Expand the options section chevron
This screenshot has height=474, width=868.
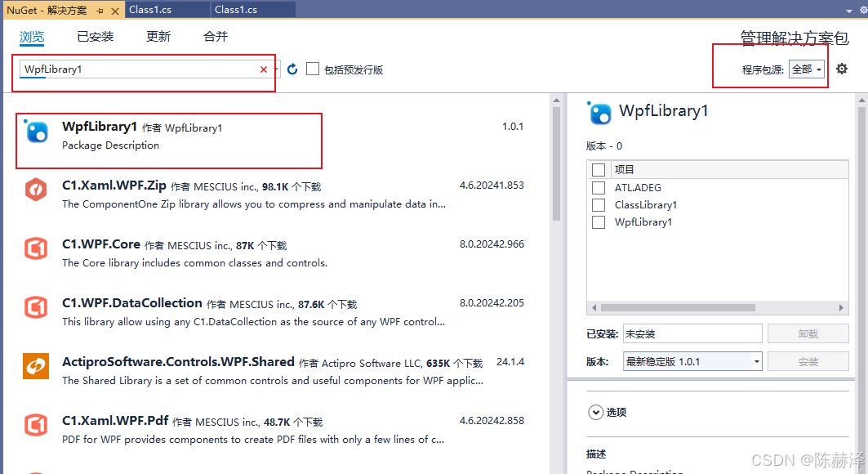tap(595, 412)
